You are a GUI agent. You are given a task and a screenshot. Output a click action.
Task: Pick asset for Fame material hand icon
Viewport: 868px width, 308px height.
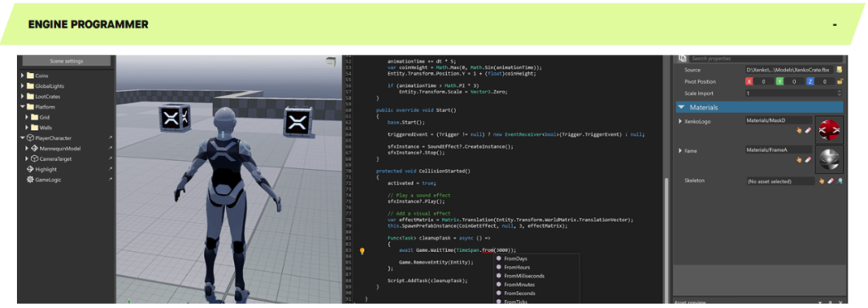[799, 159]
